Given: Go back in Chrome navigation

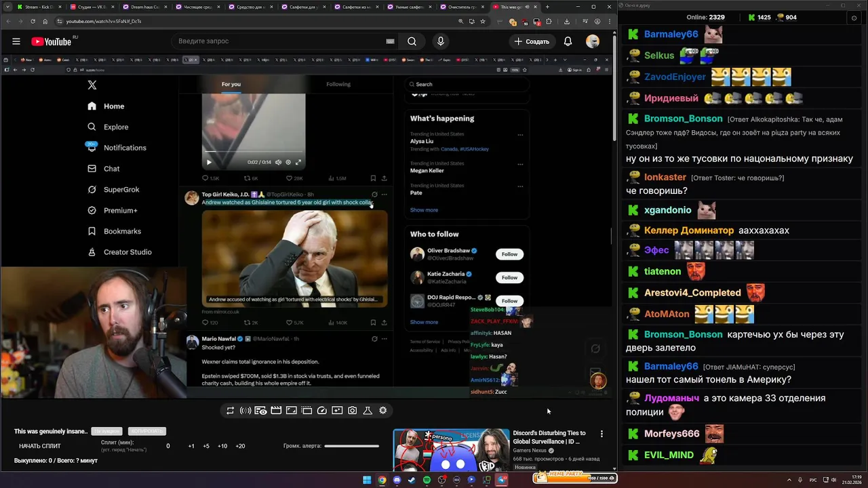Looking at the screenshot, I should pyautogui.click(x=8, y=21).
